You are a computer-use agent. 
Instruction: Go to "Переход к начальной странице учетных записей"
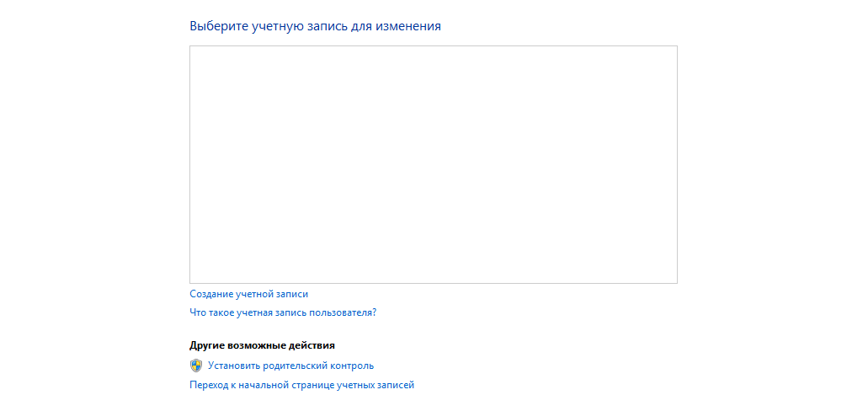click(301, 385)
